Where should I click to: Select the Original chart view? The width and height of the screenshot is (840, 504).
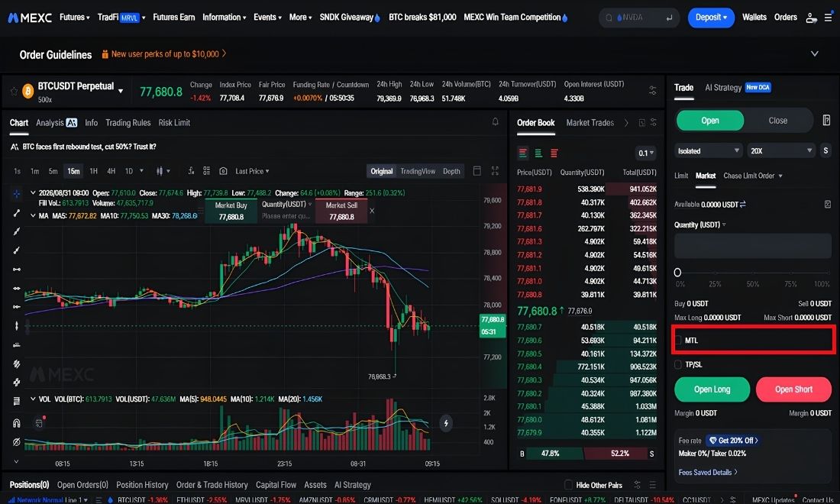pos(381,171)
